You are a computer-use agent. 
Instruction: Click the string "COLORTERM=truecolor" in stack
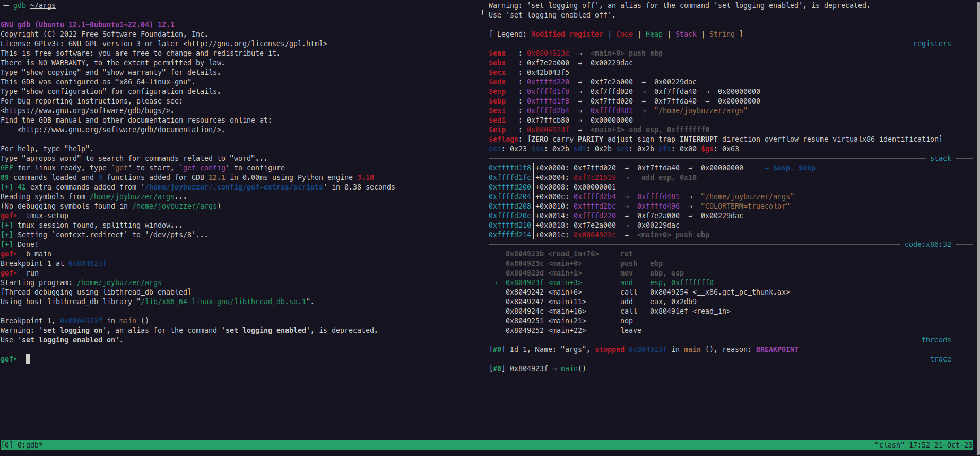click(x=745, y=206)
